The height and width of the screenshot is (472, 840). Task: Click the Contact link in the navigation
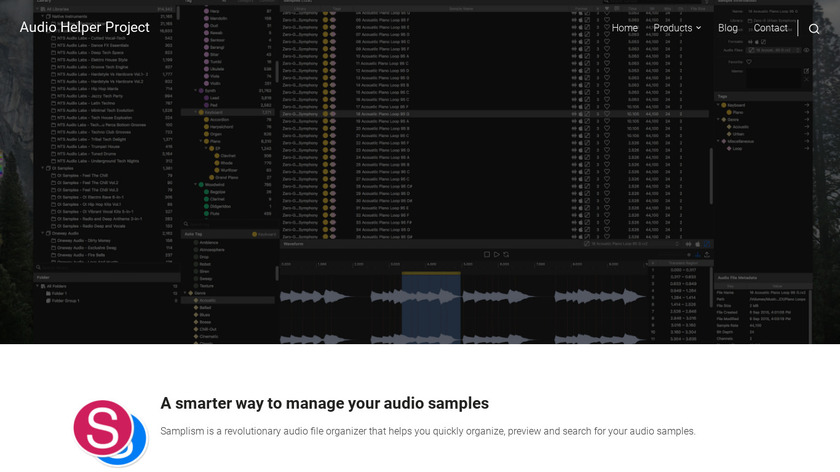pos(770,28)
